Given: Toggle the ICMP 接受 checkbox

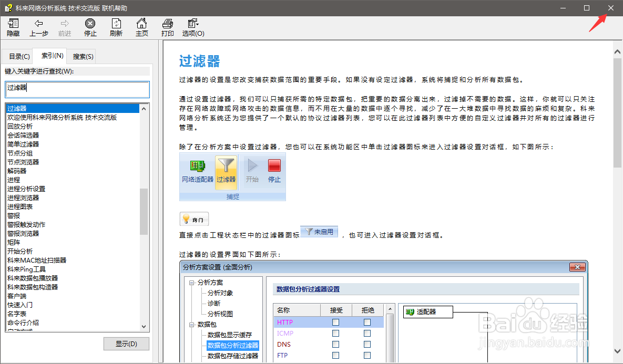Looking at the screenshot, I should 336,334.
